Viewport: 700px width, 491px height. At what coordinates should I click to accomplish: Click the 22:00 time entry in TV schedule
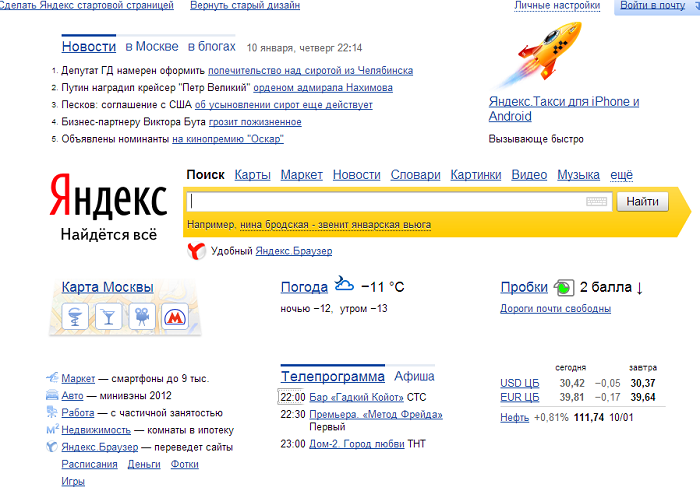pos(292,397)
